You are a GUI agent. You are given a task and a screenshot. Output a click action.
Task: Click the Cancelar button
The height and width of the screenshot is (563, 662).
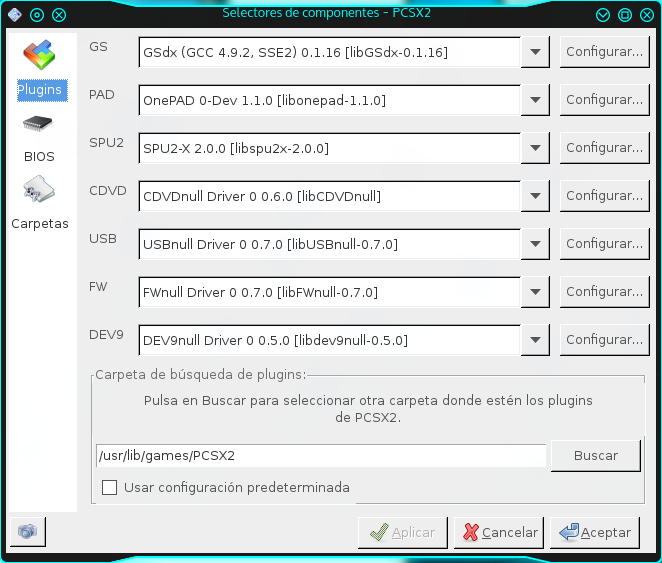click(499, 533)
